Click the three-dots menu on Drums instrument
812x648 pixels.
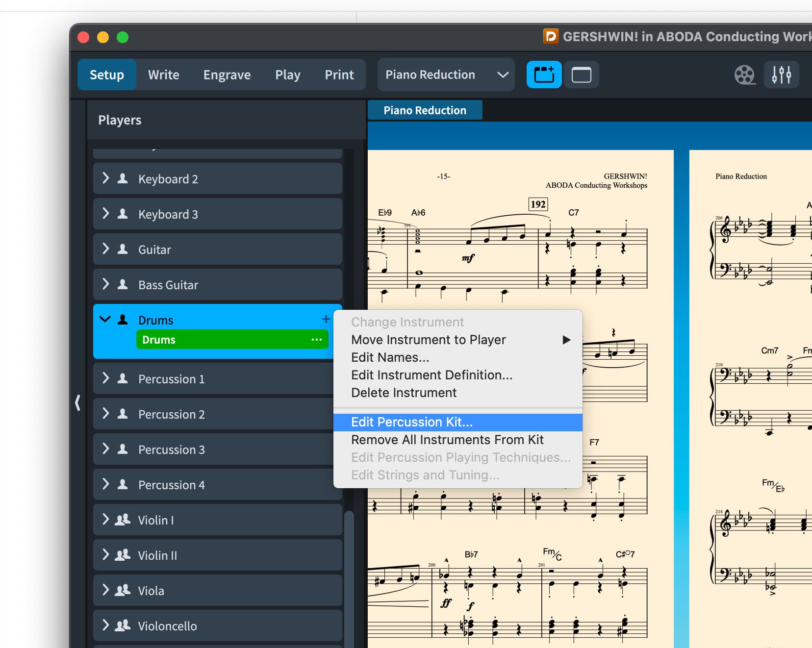coord(317,340)
